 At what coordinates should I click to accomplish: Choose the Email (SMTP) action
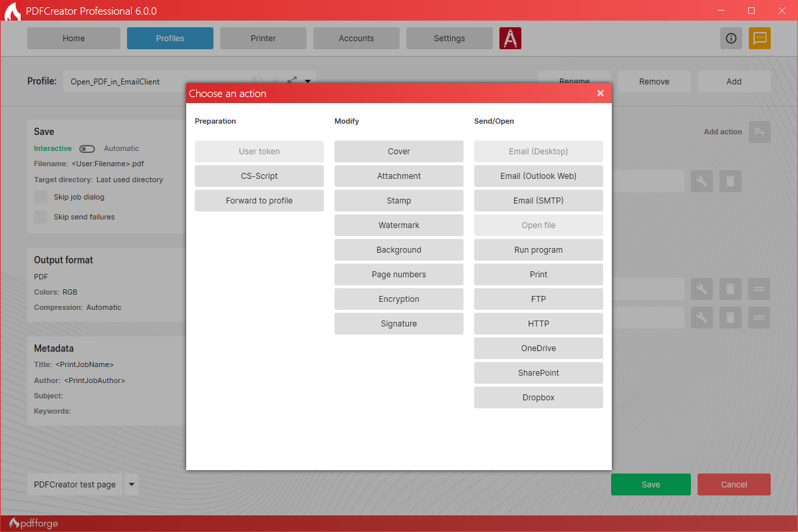539,201
